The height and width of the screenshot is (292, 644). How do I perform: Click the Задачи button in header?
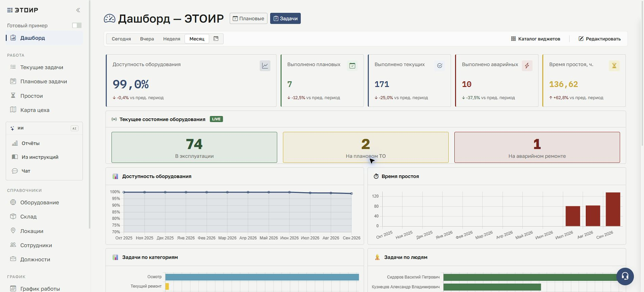285,18
